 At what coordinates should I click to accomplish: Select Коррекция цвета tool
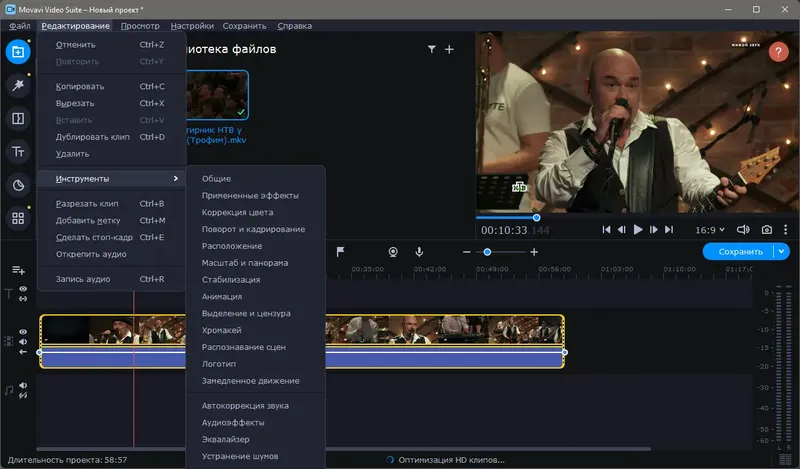click(256, 212)
